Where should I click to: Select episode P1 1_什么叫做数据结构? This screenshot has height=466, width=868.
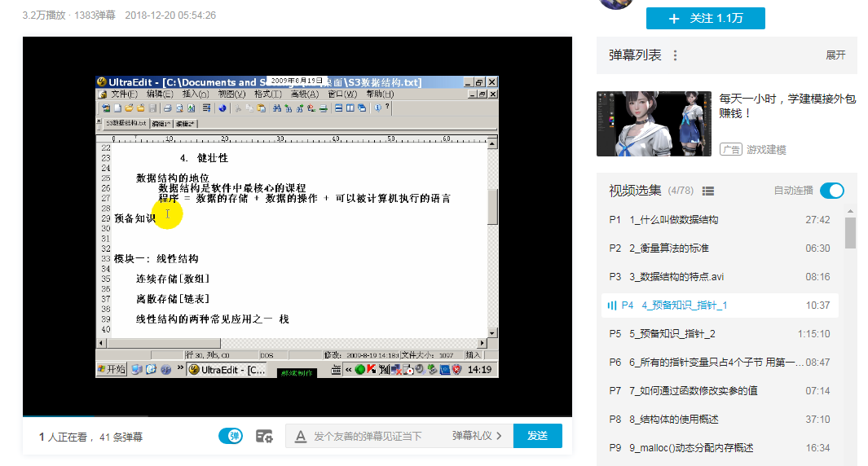(x=720, y=220)
